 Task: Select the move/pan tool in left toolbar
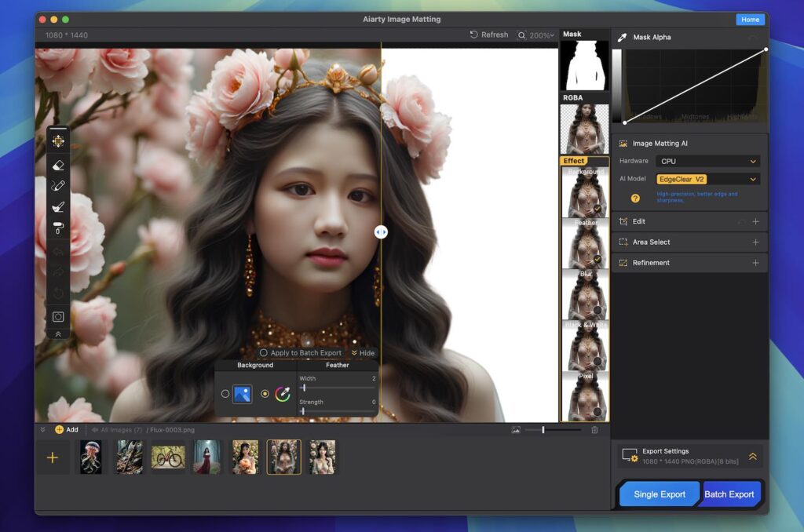tap(58, 141)
